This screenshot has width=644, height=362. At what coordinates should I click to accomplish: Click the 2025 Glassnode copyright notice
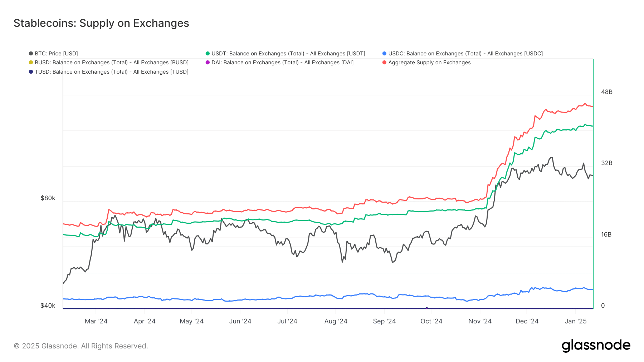(x=81, y=346)
